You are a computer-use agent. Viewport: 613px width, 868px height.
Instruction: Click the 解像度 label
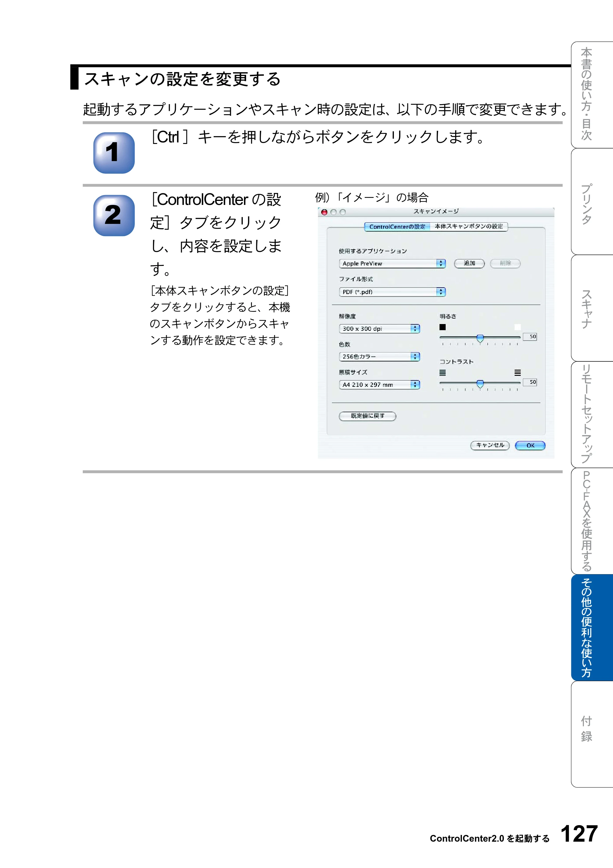click(x=347, y=316)
